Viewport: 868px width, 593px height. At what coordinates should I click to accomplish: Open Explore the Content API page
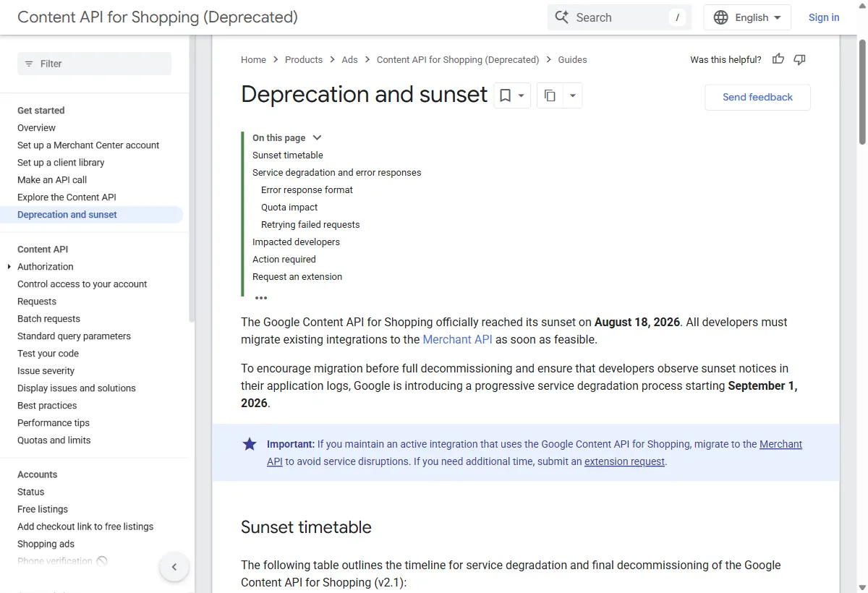[x=67, y=197]
